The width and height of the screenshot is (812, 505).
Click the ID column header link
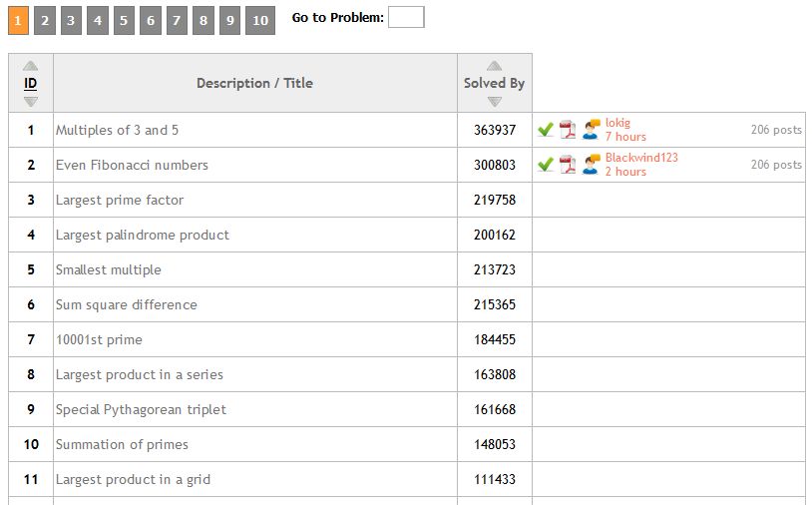(31, 84)
